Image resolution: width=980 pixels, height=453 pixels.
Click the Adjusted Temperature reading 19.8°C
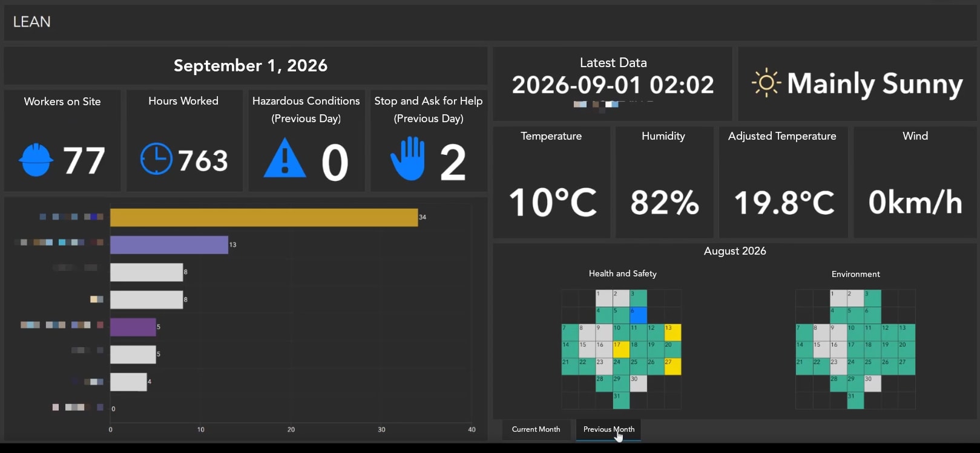click(784, 203)
